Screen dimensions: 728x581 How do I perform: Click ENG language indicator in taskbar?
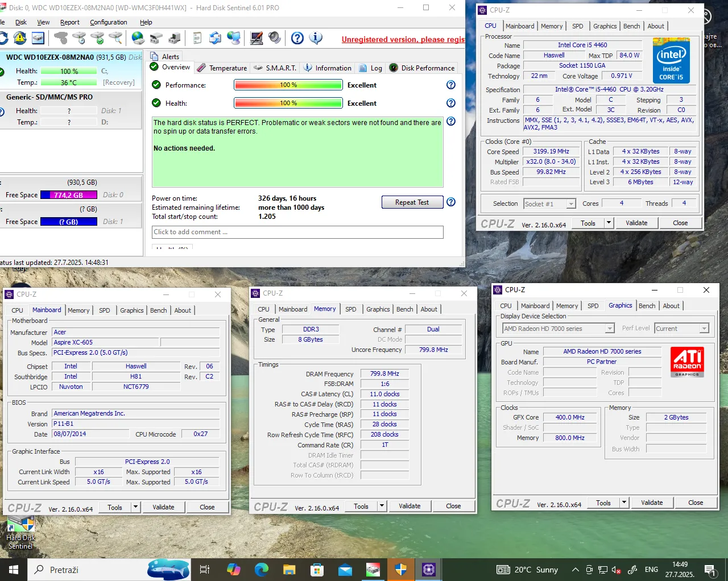(651, 570)
